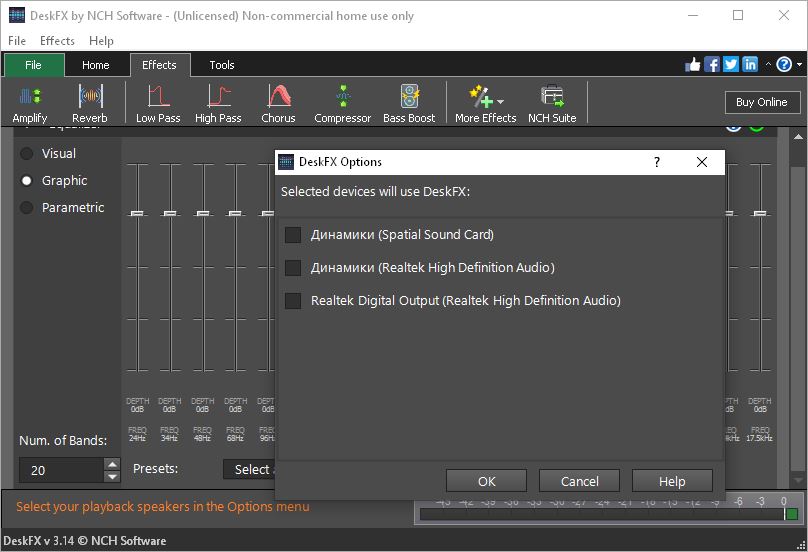Confirm with the OK button
The width and height of the screenshot is (808, 552).
(486, 481)
